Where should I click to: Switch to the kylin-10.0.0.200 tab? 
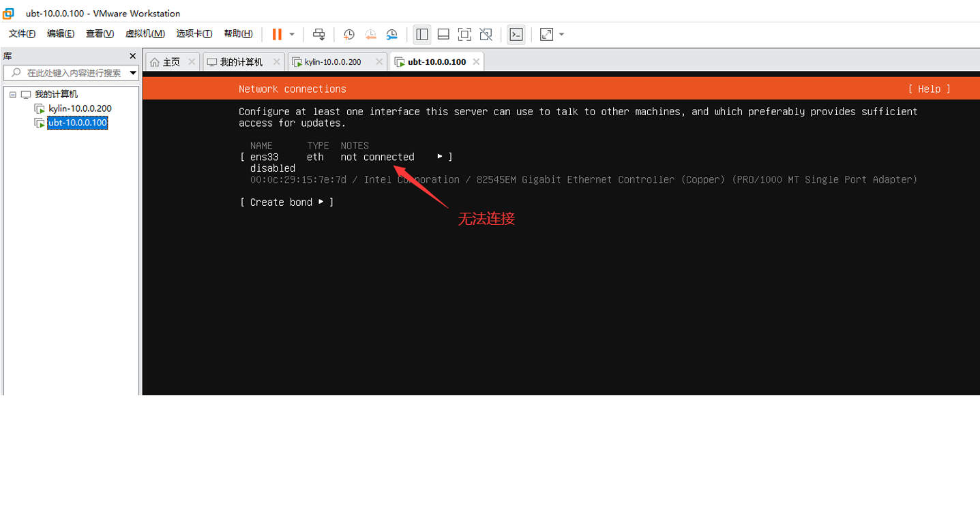tap(337, 61)
